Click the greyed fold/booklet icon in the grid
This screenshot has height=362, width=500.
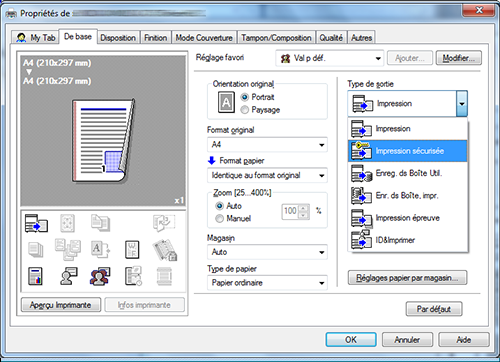pyautogui.click(x=164, y=223)
